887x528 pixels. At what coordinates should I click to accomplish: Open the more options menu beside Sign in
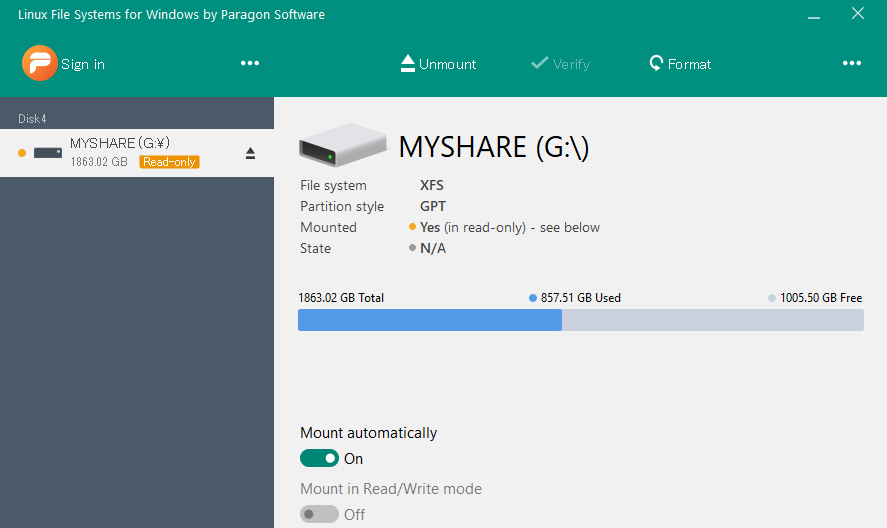250,63
